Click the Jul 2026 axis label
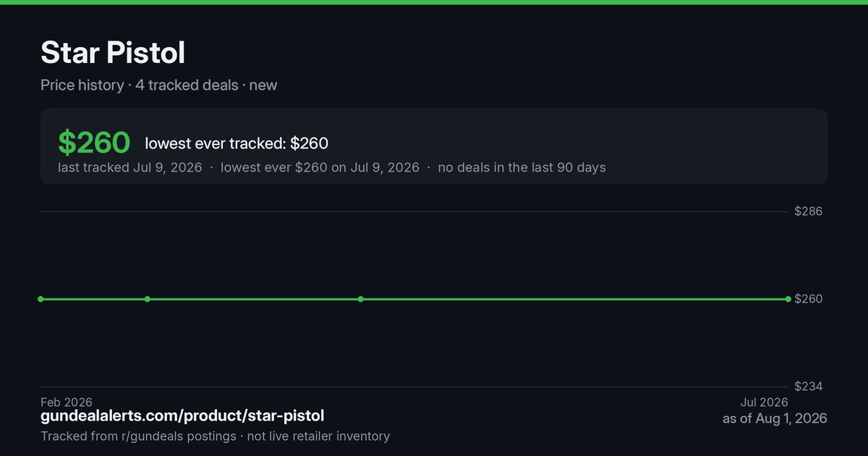Screen dimensions: 868x456 point(764,402)
